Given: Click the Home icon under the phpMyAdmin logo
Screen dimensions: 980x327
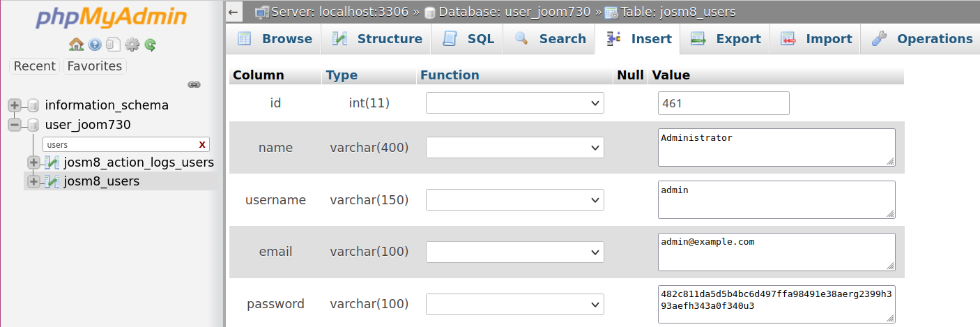Looking at the screenshot, I should pyautogui.click(x=76, y=45).
